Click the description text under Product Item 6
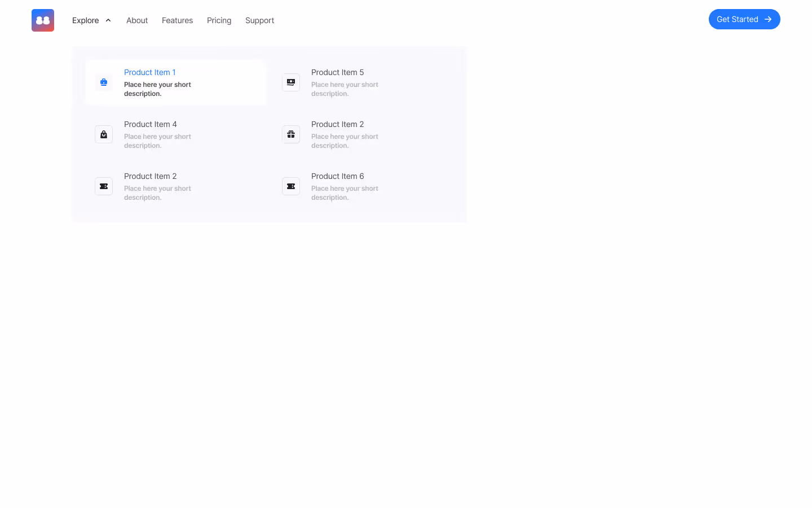Screen dimensions: 812x508 [345, 193]
